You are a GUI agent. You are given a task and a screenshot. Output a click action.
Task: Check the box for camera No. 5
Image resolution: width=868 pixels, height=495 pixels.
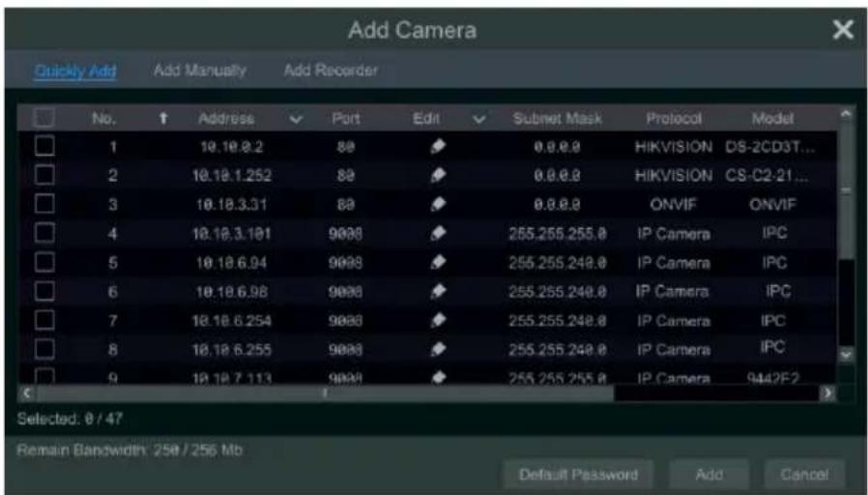pos(44,262)
